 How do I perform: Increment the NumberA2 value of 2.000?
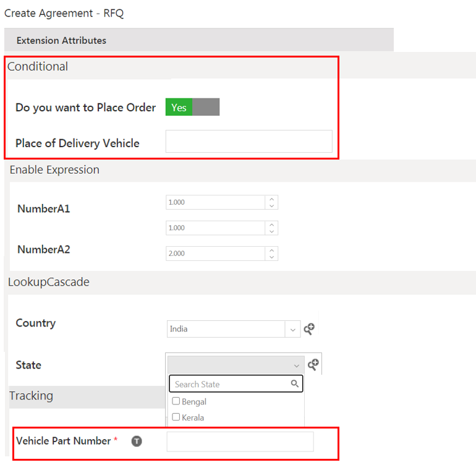271,250
